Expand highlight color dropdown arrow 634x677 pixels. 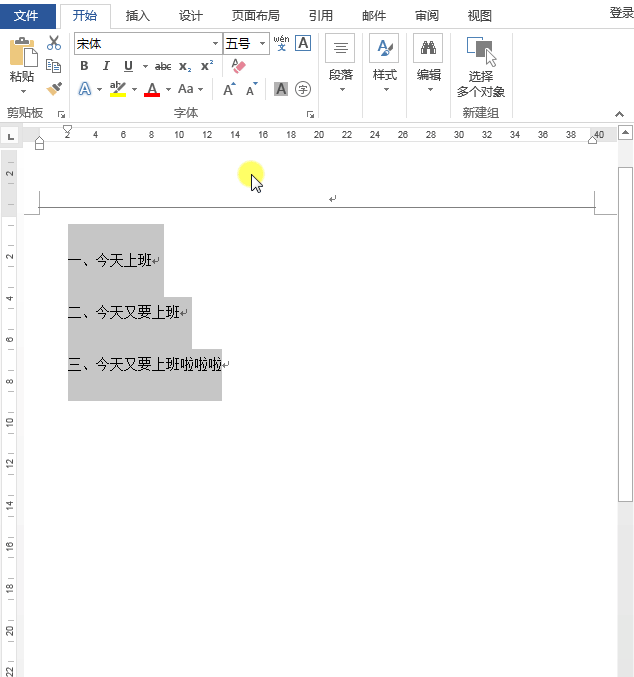(134, 89)
